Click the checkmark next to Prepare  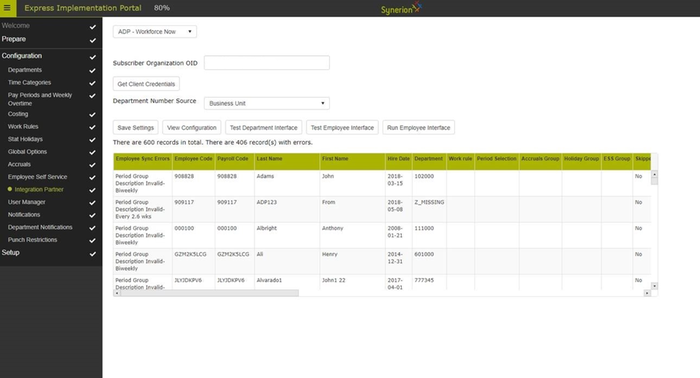pos(92,40)
